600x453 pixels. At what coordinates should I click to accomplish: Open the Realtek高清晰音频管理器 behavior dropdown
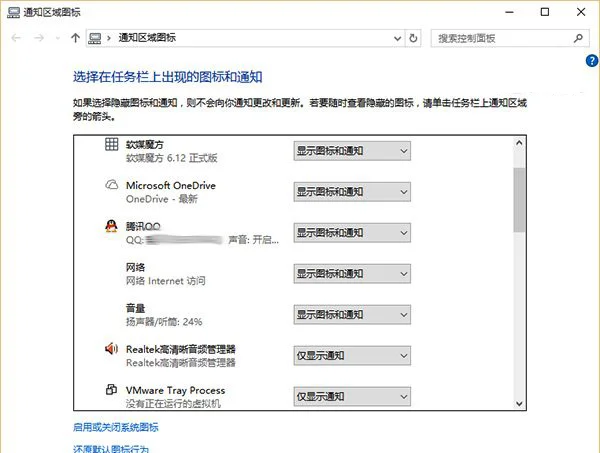pos(352,355)
